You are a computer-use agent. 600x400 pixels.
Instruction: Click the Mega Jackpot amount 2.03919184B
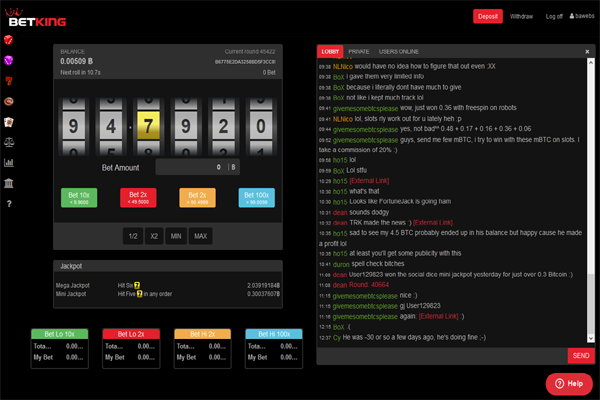tap(263, 286)
